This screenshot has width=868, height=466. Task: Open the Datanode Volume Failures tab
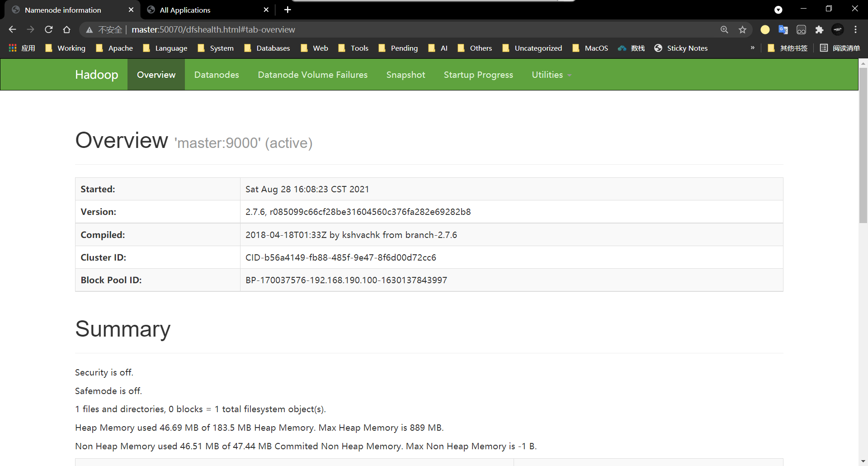pyautogui.click(x=313, y=75)
